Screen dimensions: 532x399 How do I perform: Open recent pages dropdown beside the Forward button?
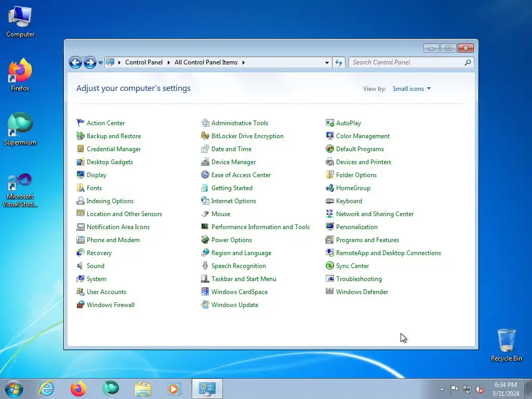100,63
